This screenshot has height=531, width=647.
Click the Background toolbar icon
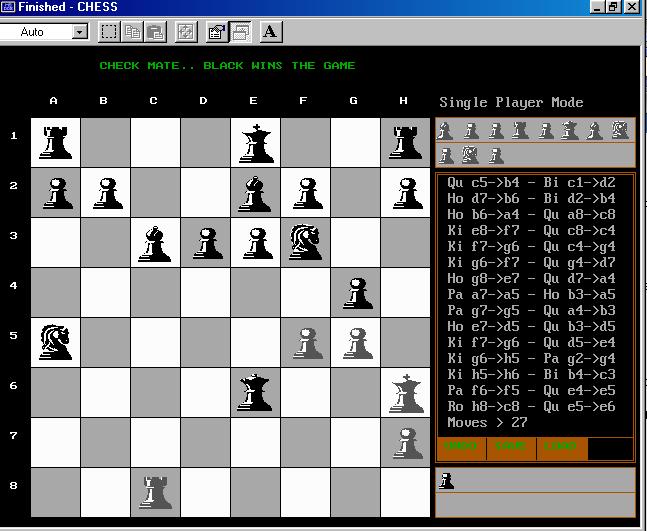pyautogui.click(x=240, y=32)
